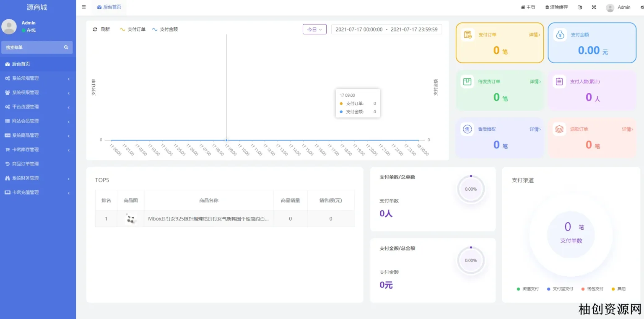This screenshot has height=319, width=644.
Task: Toggle 微信支付 legend in payment channel chart
Action: (x=528, y=289)
